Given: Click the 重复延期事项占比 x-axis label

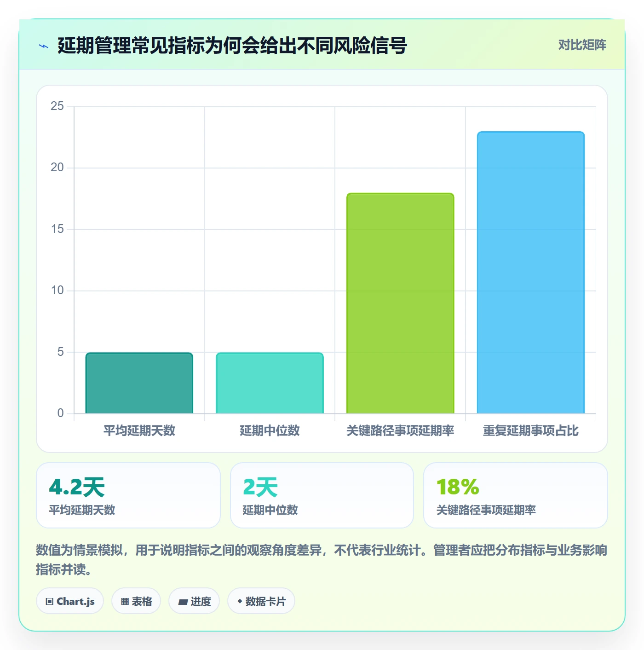Looking at the screenshot, I should [531, 430].
